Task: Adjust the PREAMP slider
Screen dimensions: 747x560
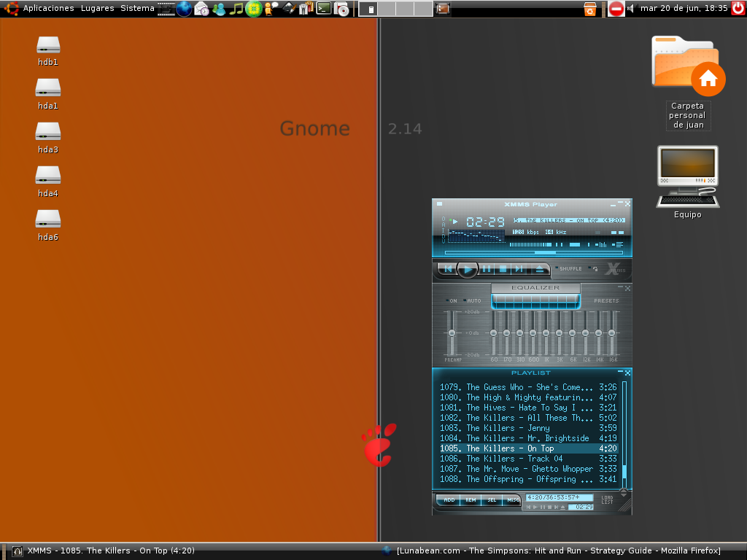Action: point(452,332)
